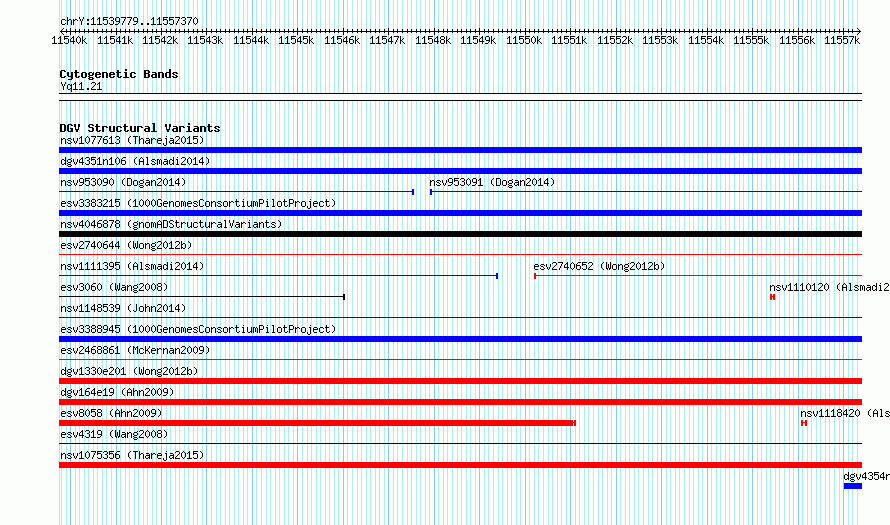Image resolution: width=890 pixels, height=525 pixels.
Task: Click the esv2740652 (Wong2012b) label
Action: pos(599,266)
